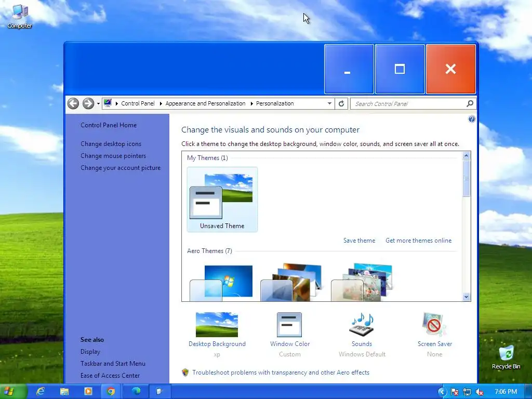Screen dimensions: 532x399
Task: Open Change desktop icons
Action: coord(111,144)
